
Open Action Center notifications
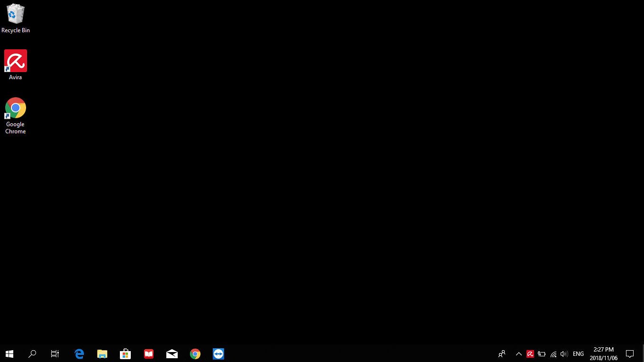[630, 353]
